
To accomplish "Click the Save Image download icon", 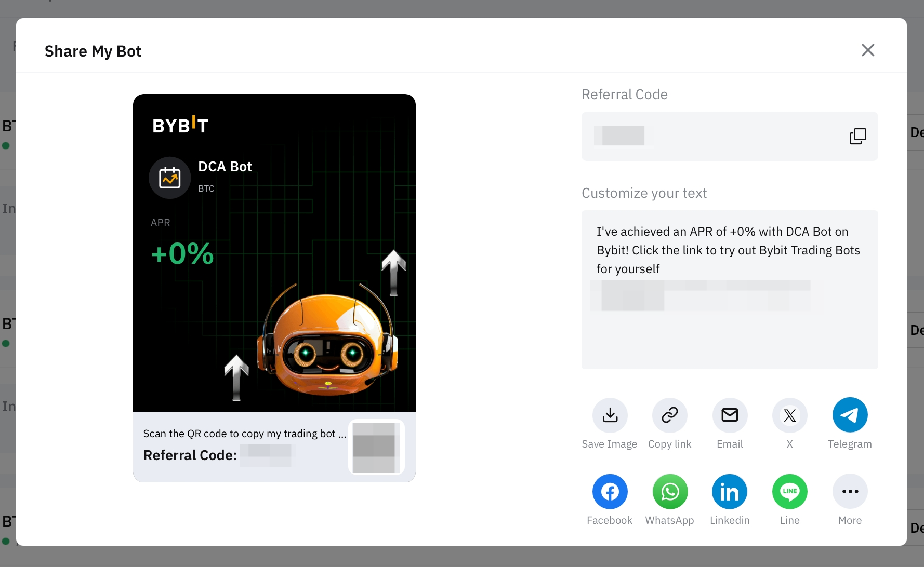I will tap(610, 415).
